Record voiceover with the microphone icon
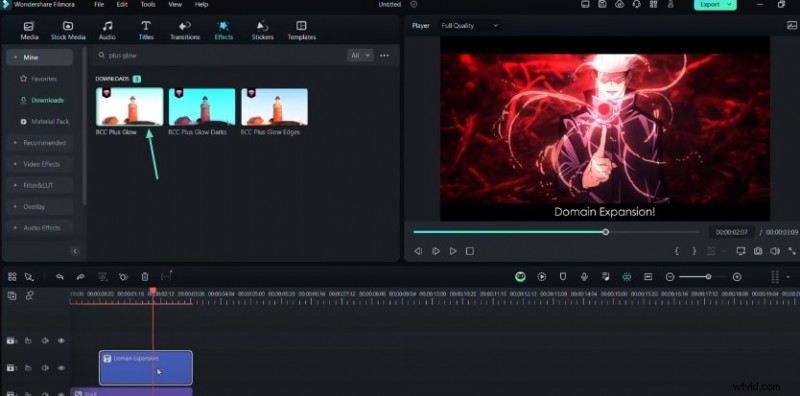 [584, 277]
